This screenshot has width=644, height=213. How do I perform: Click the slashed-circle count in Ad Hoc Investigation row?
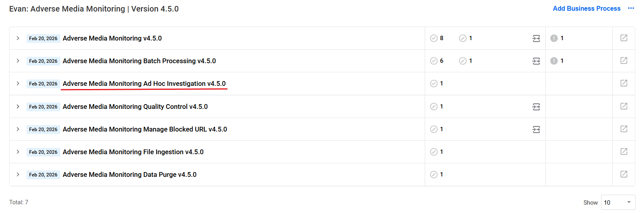437,83
